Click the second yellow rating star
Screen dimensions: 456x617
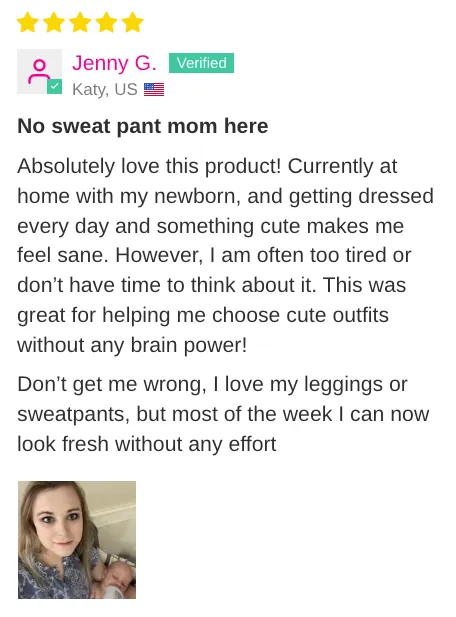(54, 22)
